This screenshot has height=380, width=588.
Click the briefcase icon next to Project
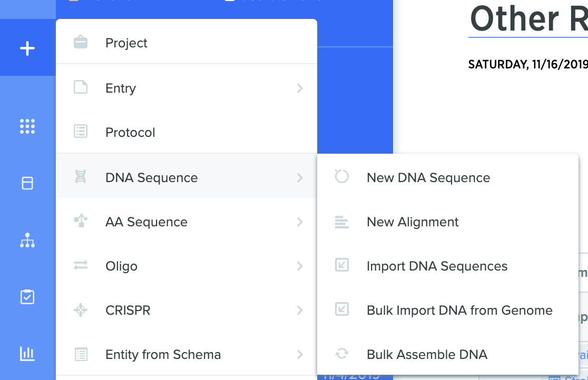[x=81, y=42]
